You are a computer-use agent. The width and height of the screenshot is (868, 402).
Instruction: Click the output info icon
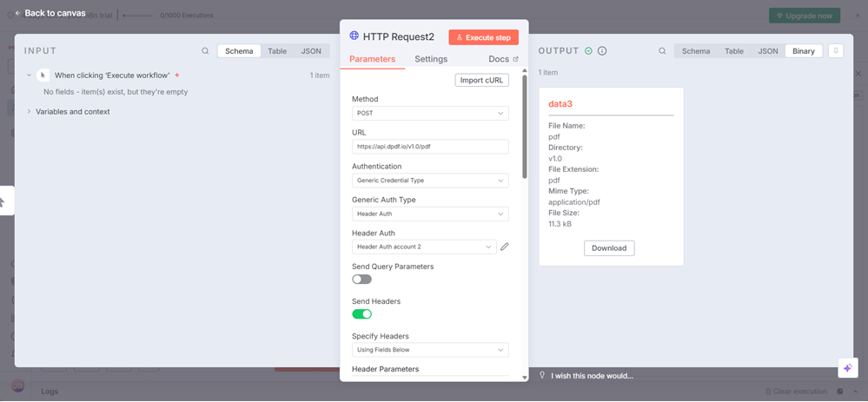click(602, 51)
